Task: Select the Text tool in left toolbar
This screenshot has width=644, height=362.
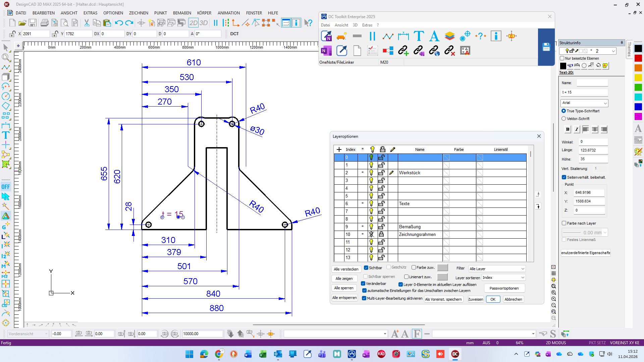Action: coord(6,135)
